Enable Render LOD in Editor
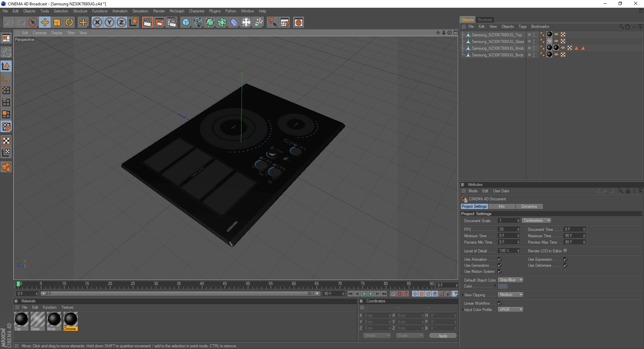Image resolution: width=644 pixels, height=349 pixels. pos(565,250)
